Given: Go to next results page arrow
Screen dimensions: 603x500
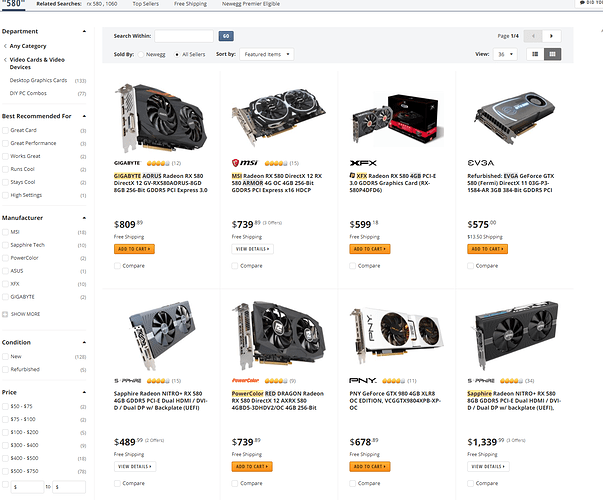Looking at the screenshot, I should [551, 36].
